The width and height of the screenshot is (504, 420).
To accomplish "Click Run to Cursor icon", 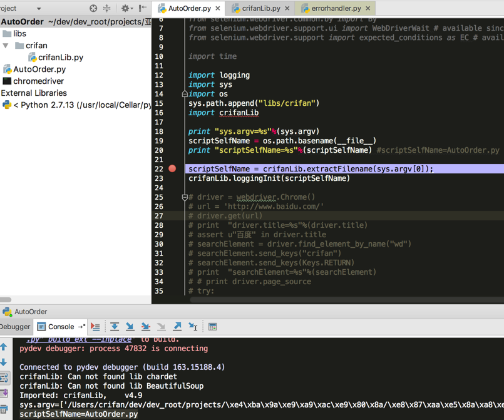I will [x=193, y=327].
